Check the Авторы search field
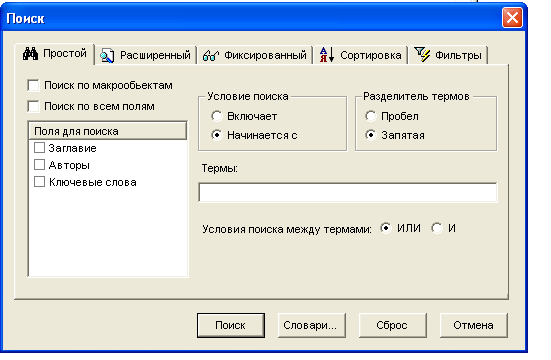This screenshot has height=360, width=551. coord(39,165)
